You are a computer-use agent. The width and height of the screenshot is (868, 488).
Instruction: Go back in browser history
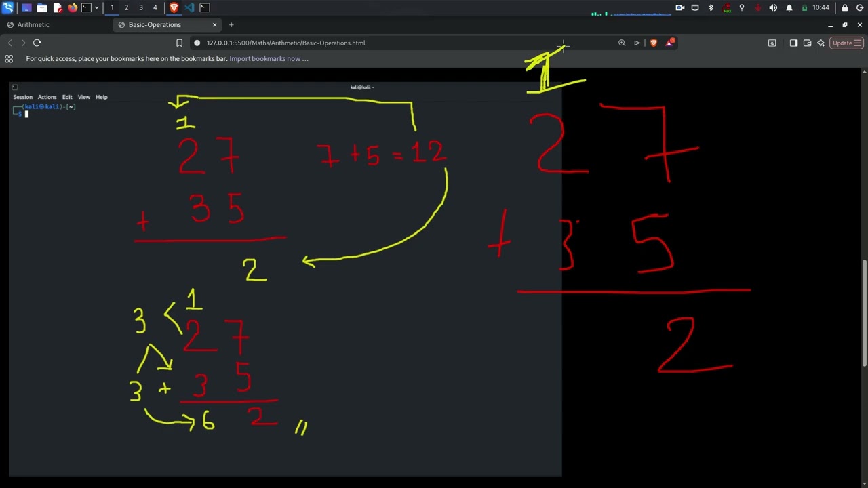point(9,43)
